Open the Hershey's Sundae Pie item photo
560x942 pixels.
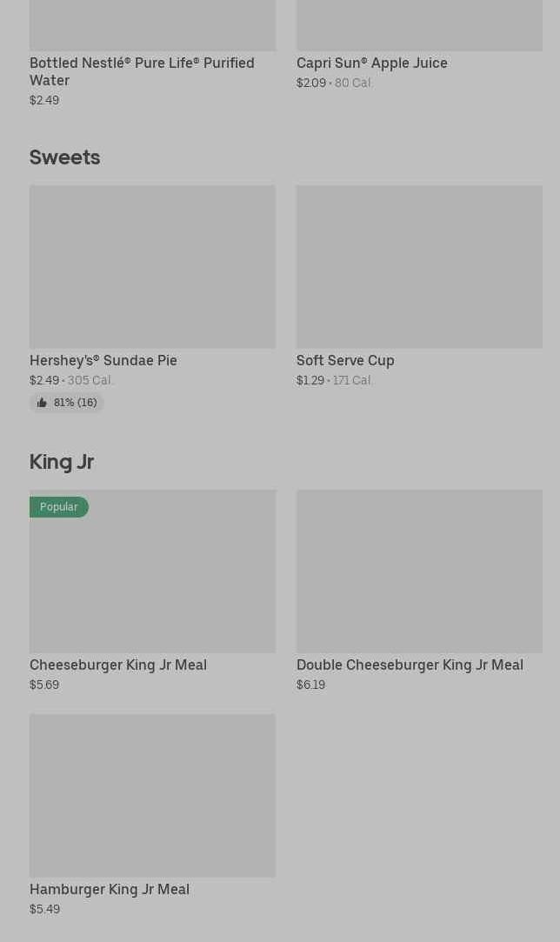click(x=152, y=266)
